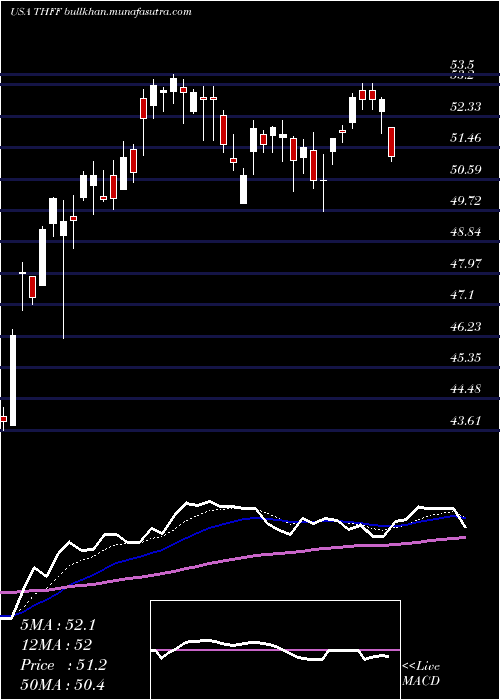The image size is (500, 700).
Task: Click the tall white candlestick at far left
Action: tap(13, 378)
